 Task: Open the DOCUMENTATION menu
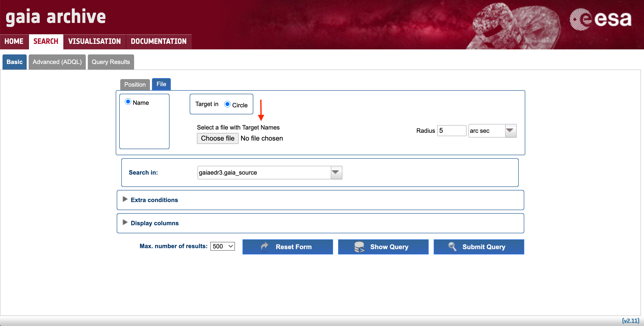point(159,41)
